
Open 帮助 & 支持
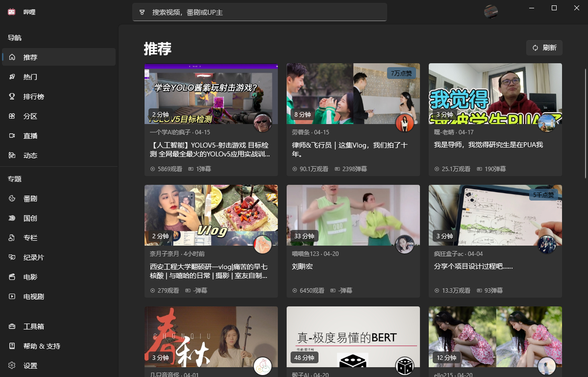59,346
